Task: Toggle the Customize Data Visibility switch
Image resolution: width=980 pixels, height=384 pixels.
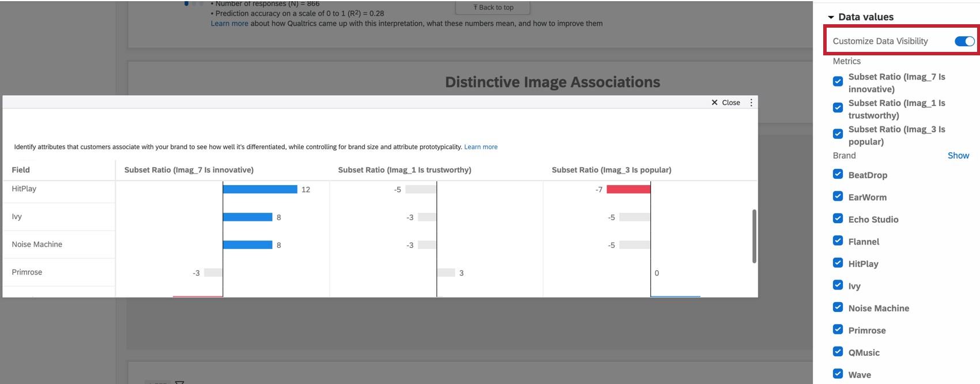Action: pyautogui.click(x=964, y=42)
